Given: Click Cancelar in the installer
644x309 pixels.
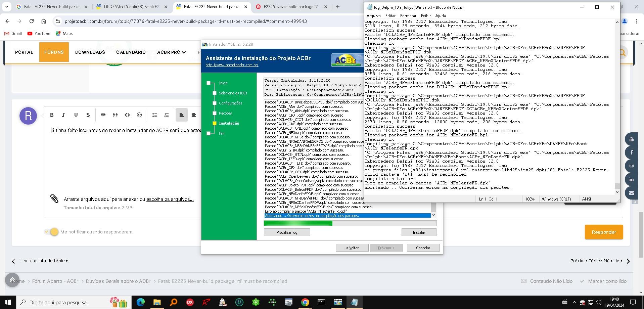Looking at the screenshot, I should click(423, 248).
